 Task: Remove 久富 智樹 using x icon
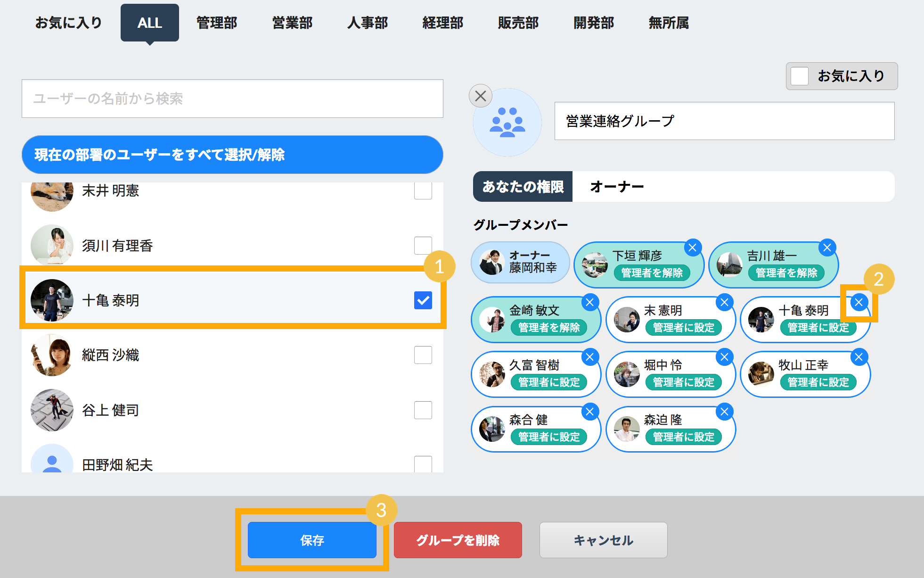(590, 357)
